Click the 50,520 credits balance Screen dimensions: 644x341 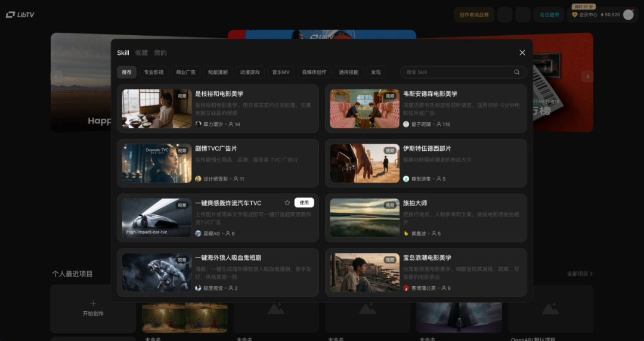click(612, 15)
